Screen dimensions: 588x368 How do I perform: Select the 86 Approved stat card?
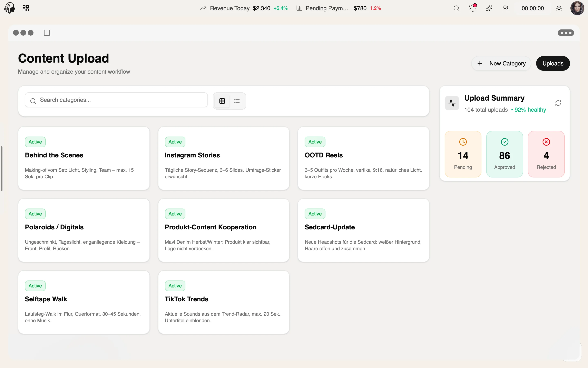(x=504, y=154)
